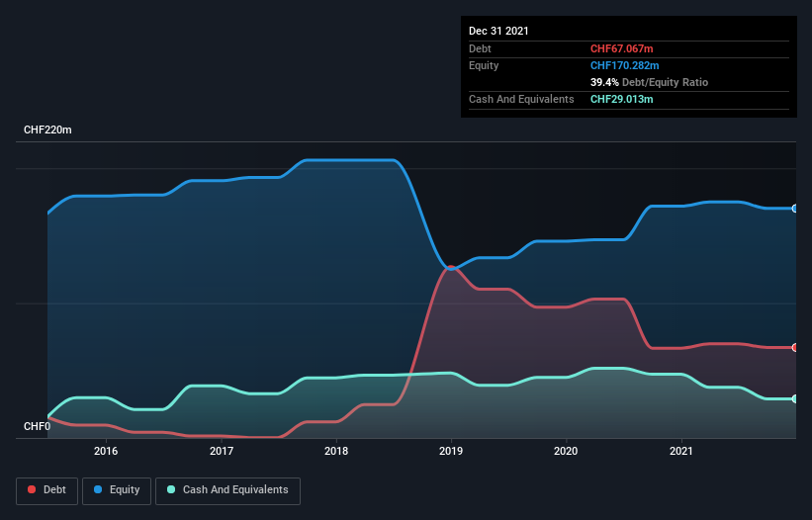Click the CHF170.282m equity value

point(624,65)
